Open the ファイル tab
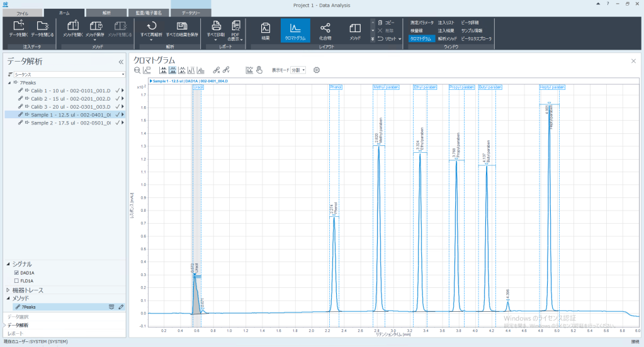 coord(23,13)
